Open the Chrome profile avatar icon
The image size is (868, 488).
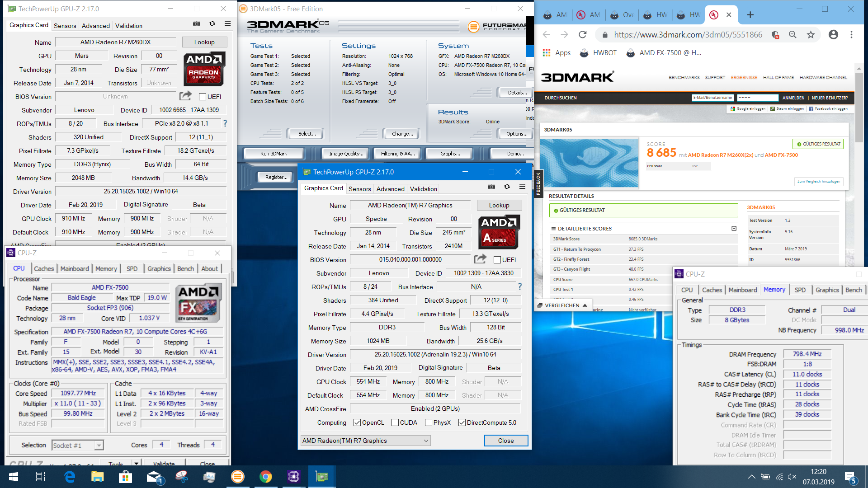click(x=833, y=35)
